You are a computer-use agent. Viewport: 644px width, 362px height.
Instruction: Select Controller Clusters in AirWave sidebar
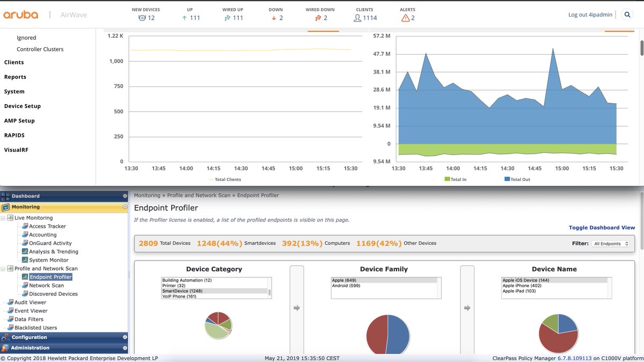[40, 49]
